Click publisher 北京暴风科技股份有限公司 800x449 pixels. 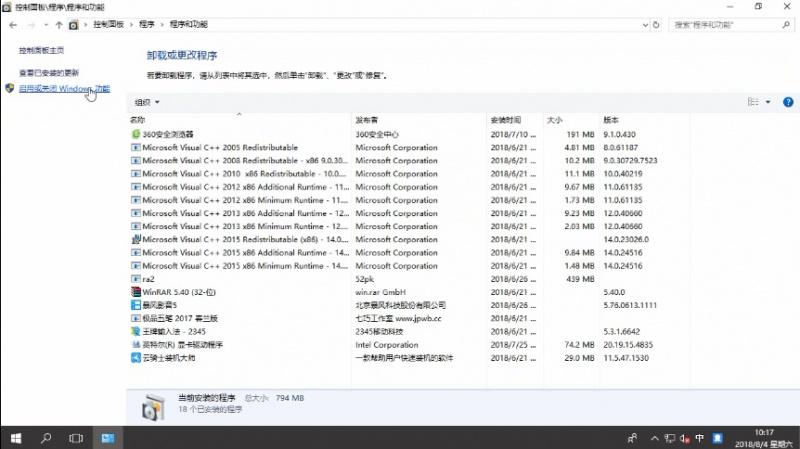tap(401, 305)
